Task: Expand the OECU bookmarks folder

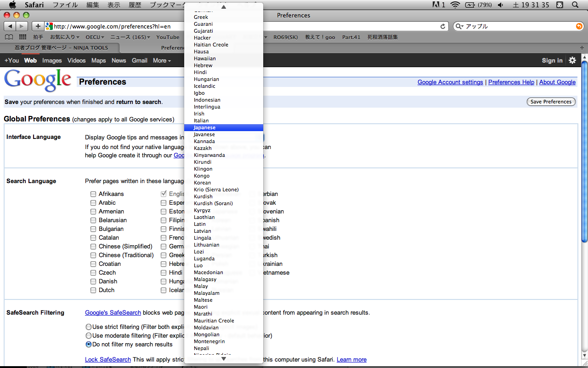Action: 95,37
